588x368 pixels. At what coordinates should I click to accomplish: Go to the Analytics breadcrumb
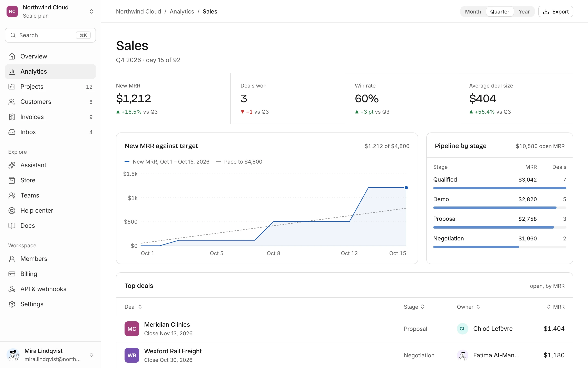[182, 11]
